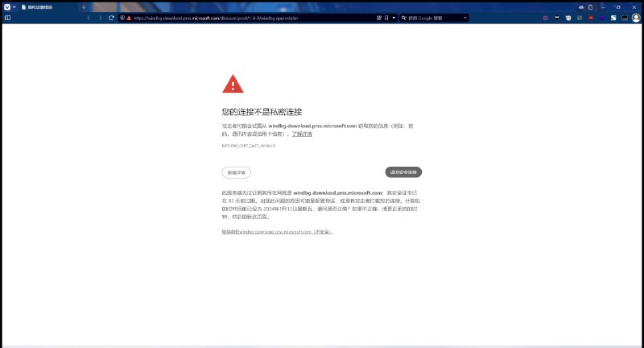
Task: Open the 了解详情 learn more link
Action: (x=302, y=134)
